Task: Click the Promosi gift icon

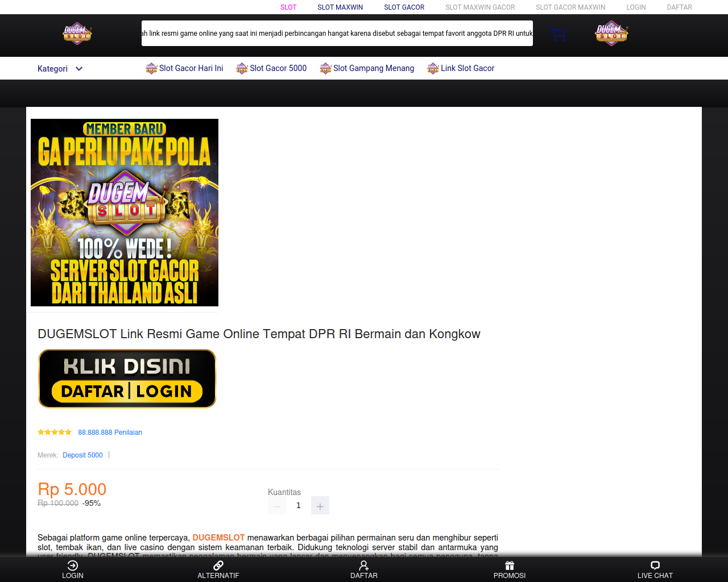Action: coord(510,566)
